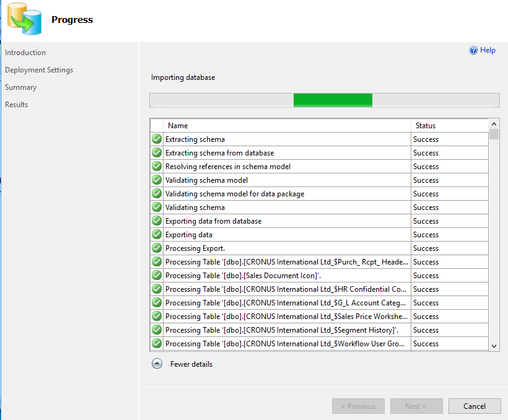This screenshot has width=508, height=420.
Task: Collapse the list with Fewer details arrow
Action: pos(157,364)
